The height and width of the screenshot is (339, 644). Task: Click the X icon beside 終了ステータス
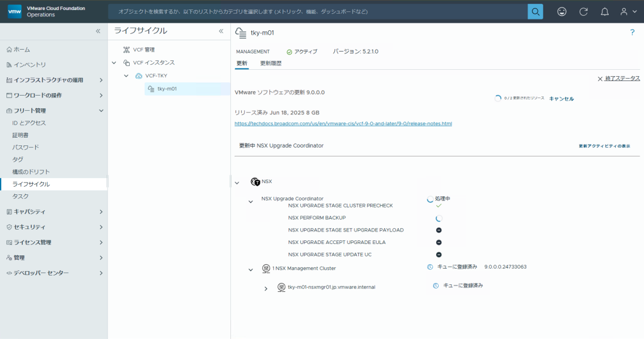pos(600,79)
